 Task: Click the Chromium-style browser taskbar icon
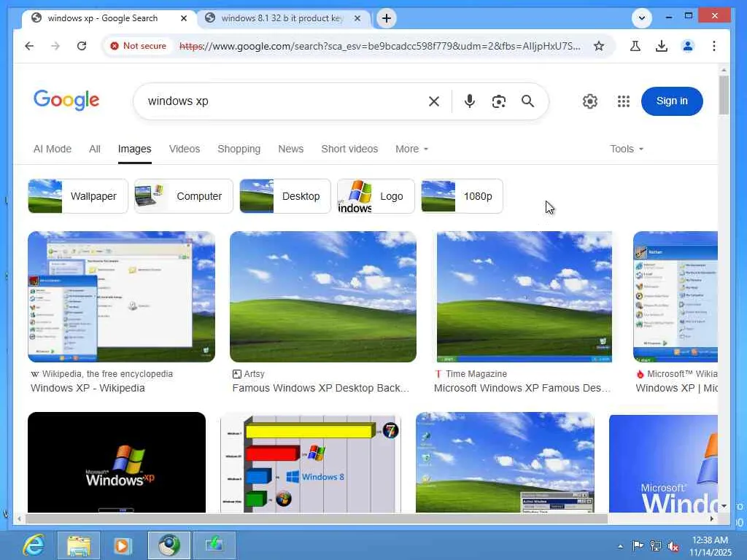click(x=169, y=545)
